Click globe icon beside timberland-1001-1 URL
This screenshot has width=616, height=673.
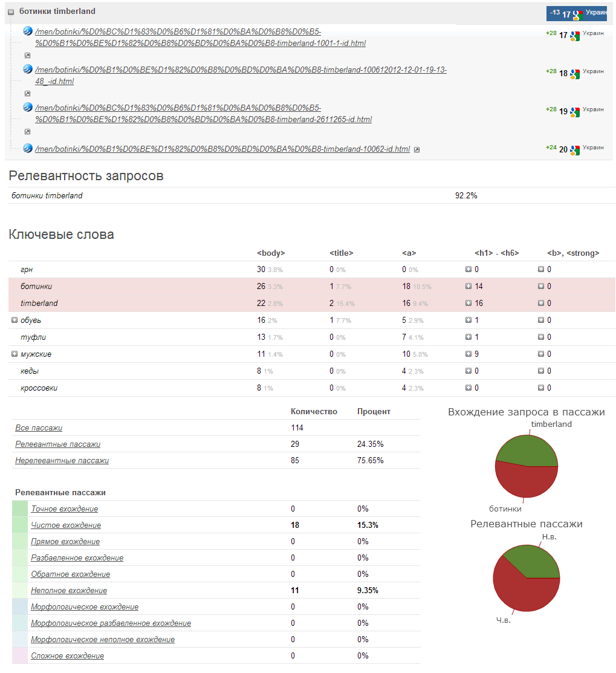coord(28,31)
